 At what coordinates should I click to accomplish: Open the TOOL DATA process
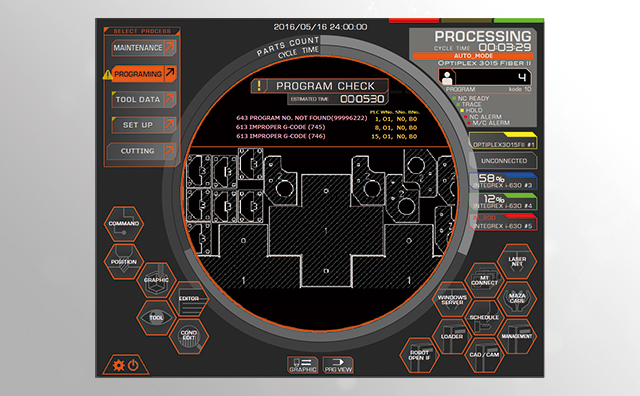coord(143,99)
